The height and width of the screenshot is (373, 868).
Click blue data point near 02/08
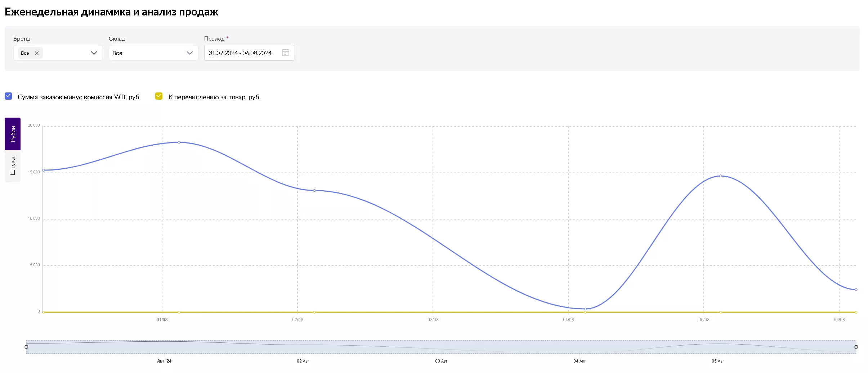tap(314, 190)
